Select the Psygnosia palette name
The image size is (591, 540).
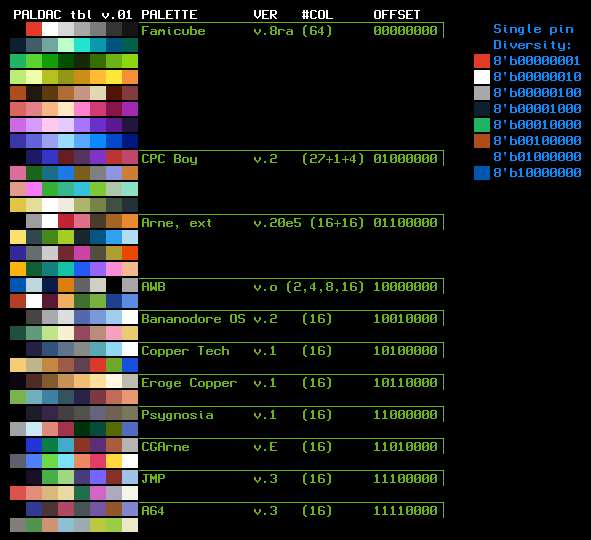pos(178,415)
